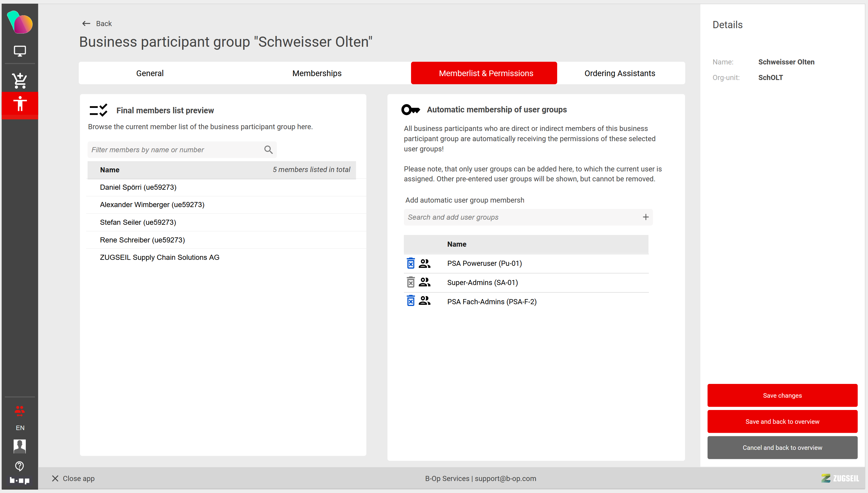Click the red user switch icon
This screenshot has width=868, height=493.
coord(20,410)
